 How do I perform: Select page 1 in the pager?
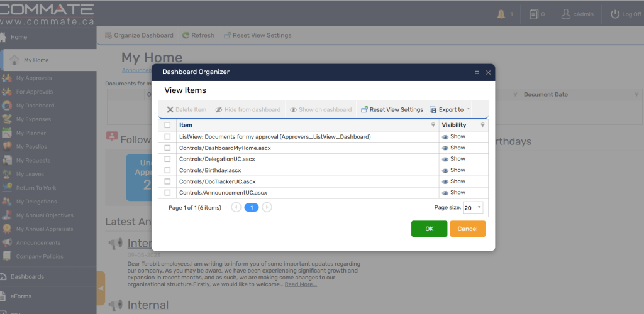[252, 207]
